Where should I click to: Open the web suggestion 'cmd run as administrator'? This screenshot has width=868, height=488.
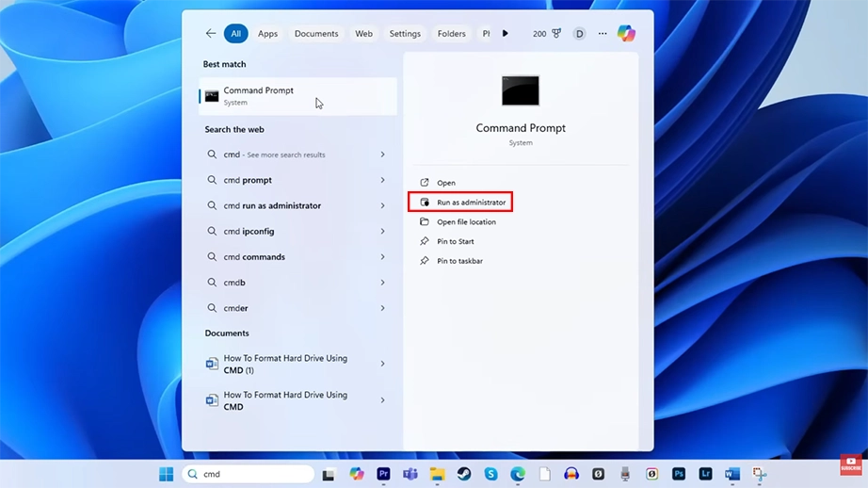tap(297, 205)
